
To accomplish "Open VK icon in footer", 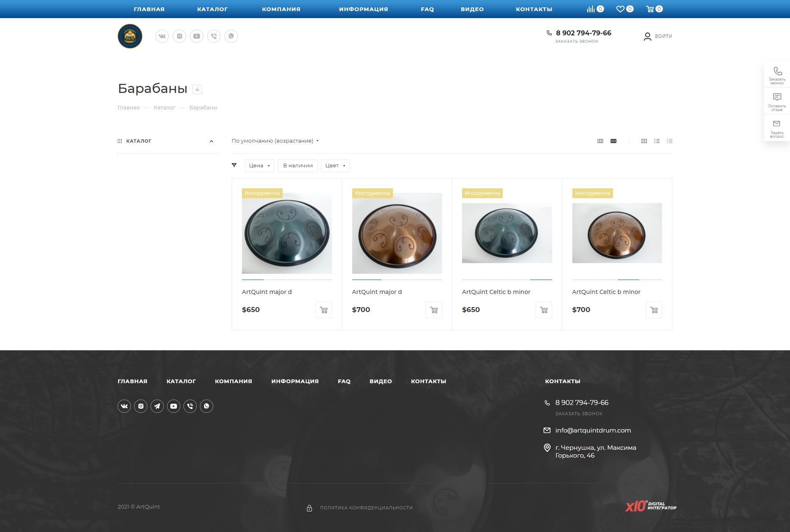I will 124,406.
